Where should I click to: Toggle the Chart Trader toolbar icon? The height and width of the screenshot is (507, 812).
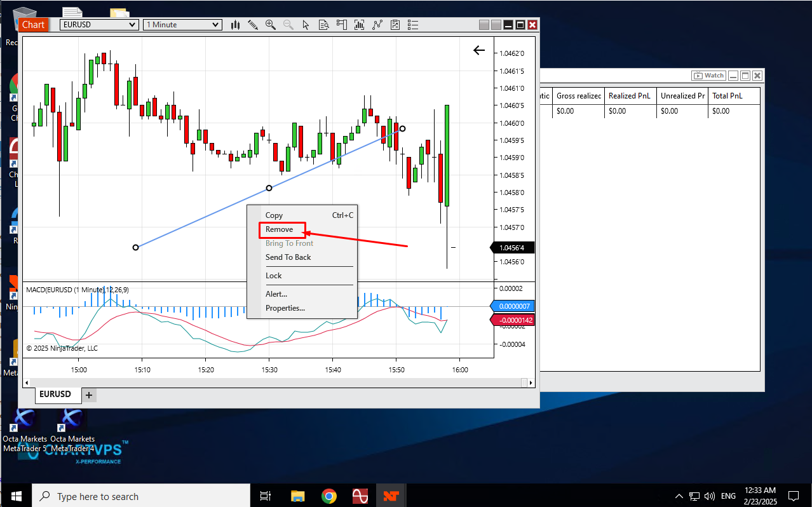[341, 25]
